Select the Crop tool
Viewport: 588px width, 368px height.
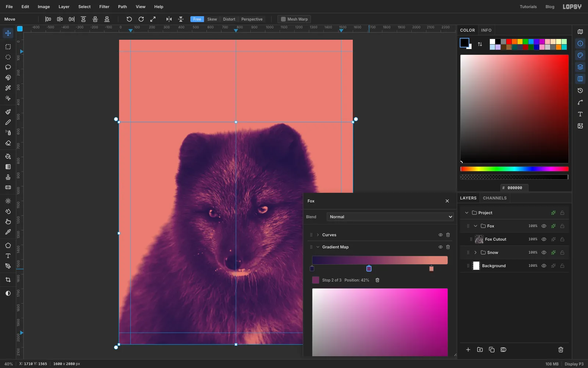pyautogui.click(x=8, y=280)
